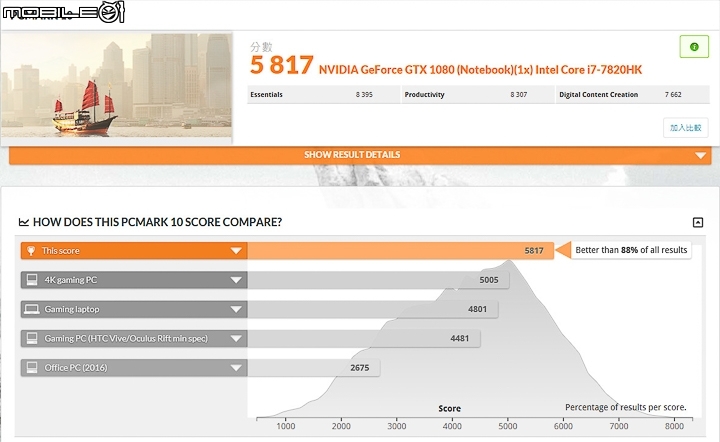Open the This score dropdown arrow
Image resolution: width=720 pixels, height=442 pixels.
[236, 251]
